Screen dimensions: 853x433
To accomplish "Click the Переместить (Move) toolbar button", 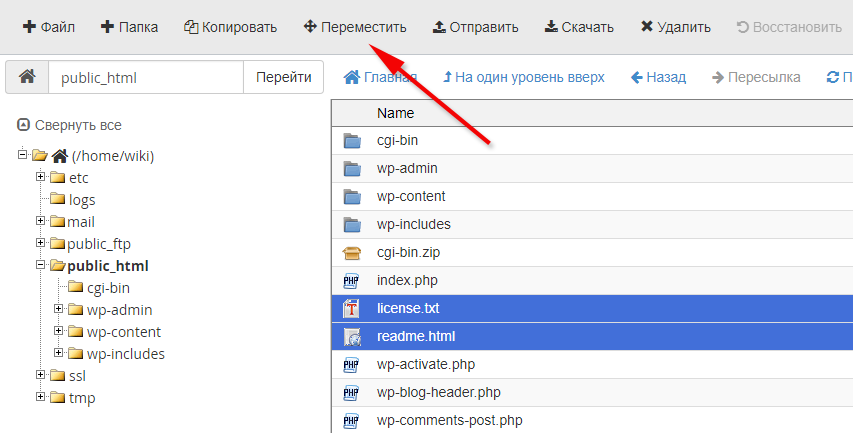I will [356, 27].
